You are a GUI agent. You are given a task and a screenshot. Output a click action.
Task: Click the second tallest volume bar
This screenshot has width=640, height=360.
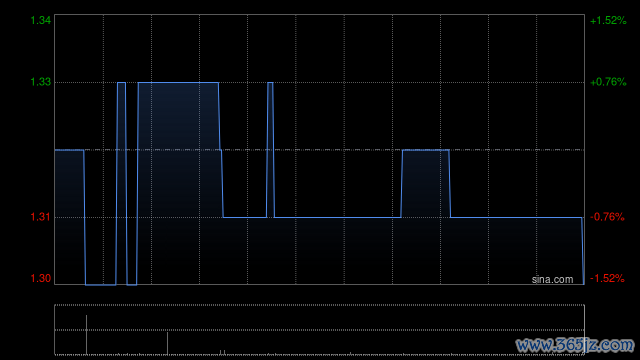pyautogui.click(x=167, y=343)
